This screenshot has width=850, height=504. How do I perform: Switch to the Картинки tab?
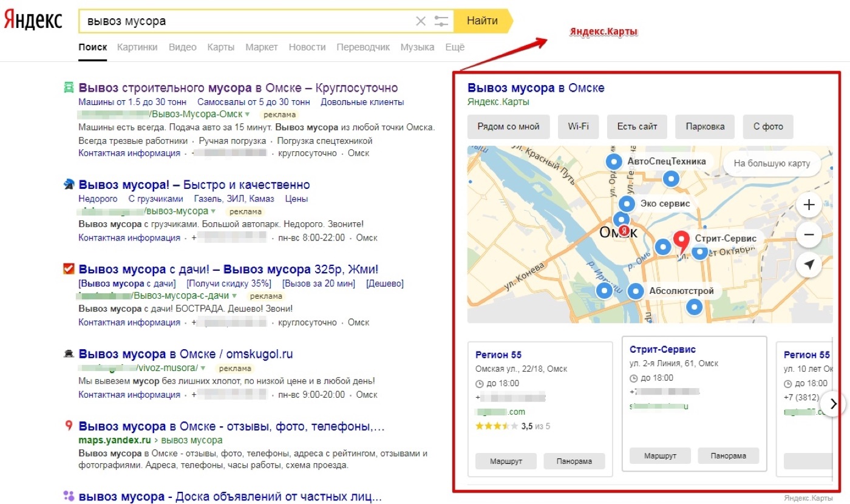point(137,47)
